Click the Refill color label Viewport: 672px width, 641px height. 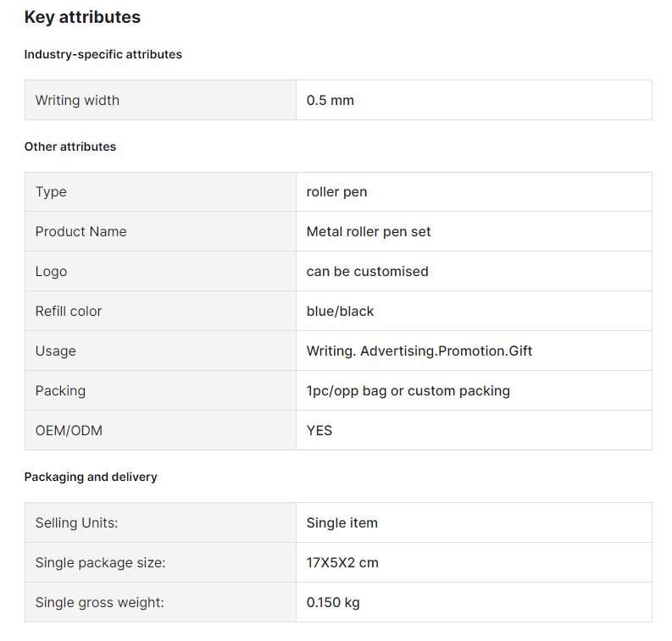(x=69, y=312)
